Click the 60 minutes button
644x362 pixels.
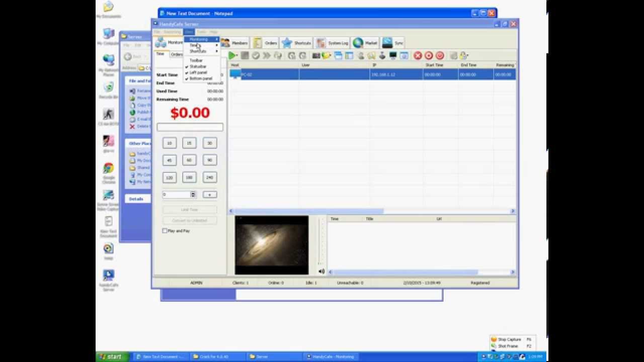[x=190, y=160]
